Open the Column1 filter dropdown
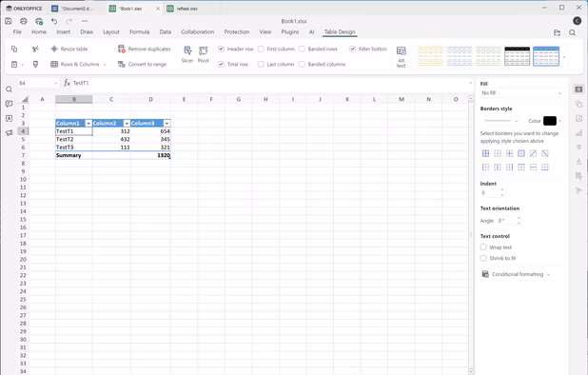The width and height of the screenshot is (588, 375). pyautogui.click(x=88, y=124)
